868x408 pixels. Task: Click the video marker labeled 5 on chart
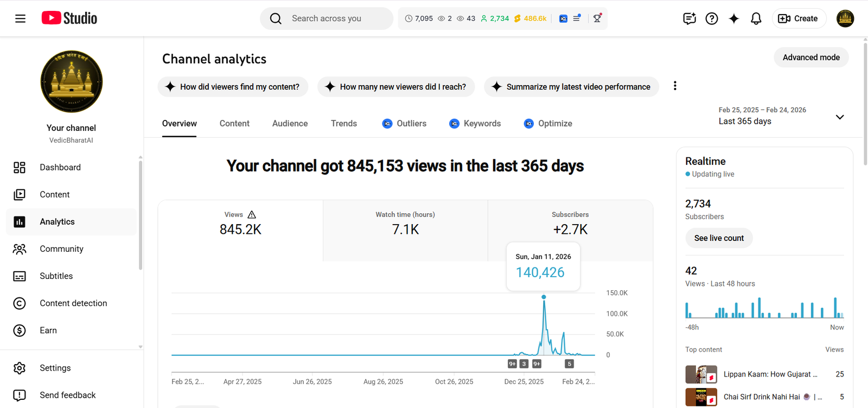point(569,364)
